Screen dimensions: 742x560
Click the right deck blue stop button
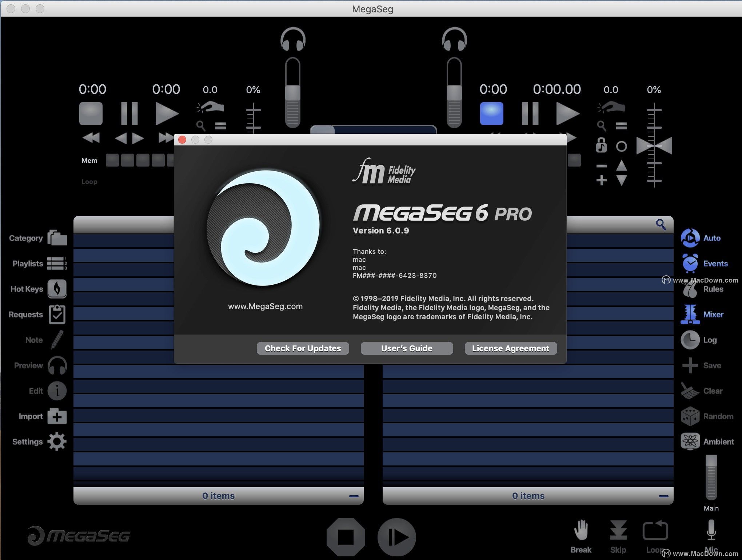pos(492,113)
